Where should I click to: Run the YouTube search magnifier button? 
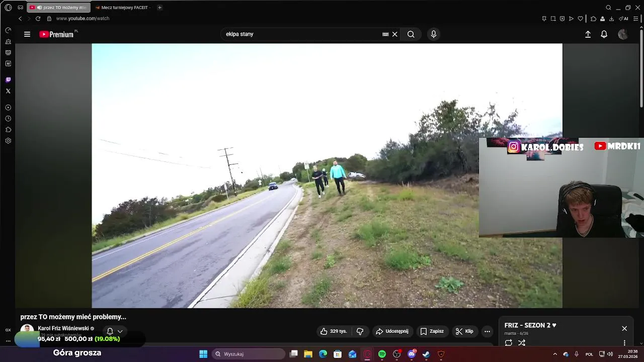[x=411, y=34]
